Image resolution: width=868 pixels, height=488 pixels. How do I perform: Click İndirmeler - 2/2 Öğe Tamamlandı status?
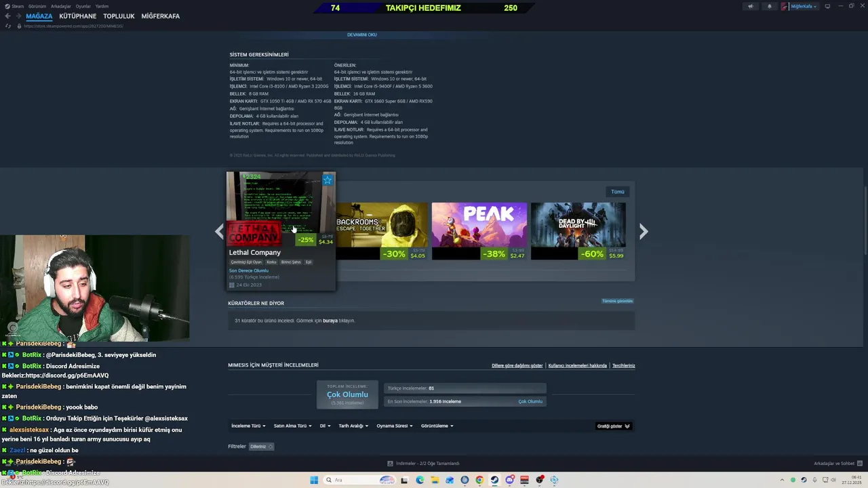click(x=428, y=464)
